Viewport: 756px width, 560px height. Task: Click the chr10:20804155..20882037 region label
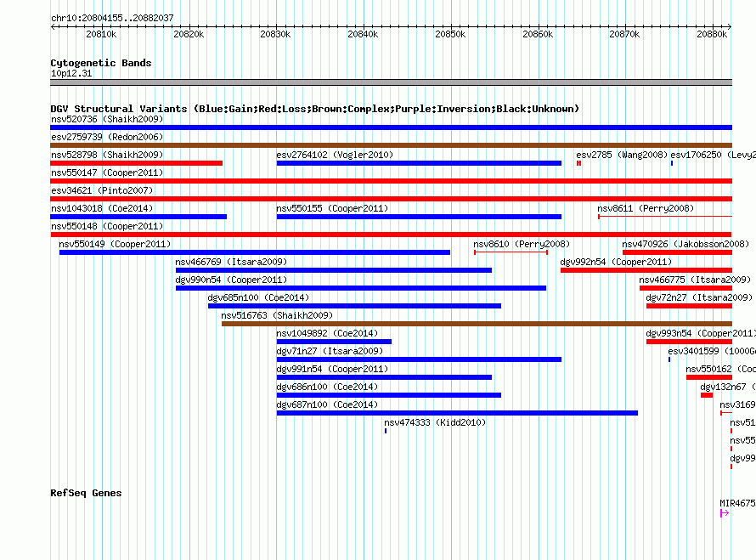(x=112, y=18)
